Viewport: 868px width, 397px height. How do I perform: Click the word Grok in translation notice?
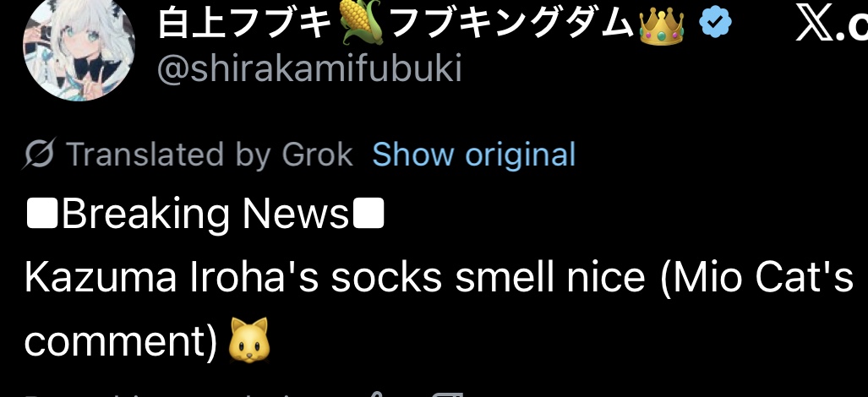click(317, 155)
